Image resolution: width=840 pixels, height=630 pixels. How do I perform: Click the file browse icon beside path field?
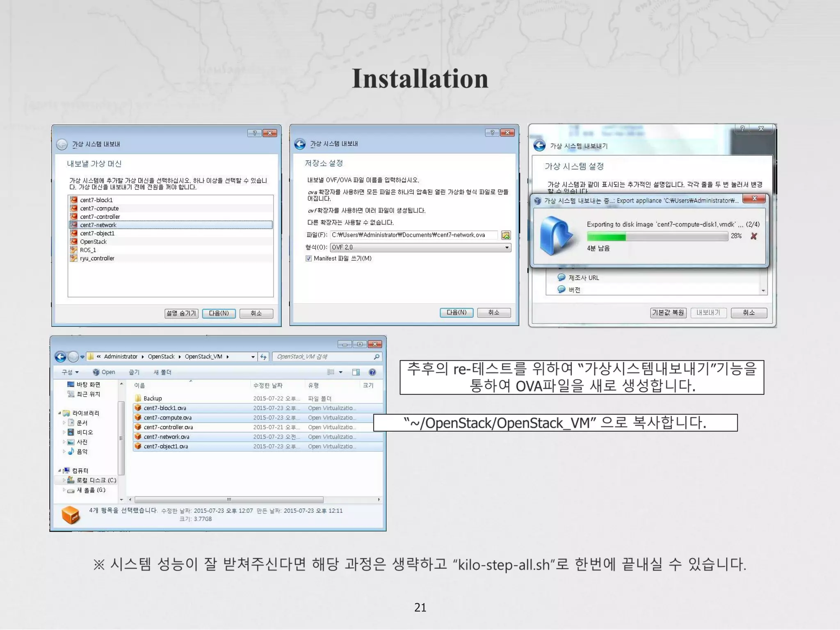[506, 235]
